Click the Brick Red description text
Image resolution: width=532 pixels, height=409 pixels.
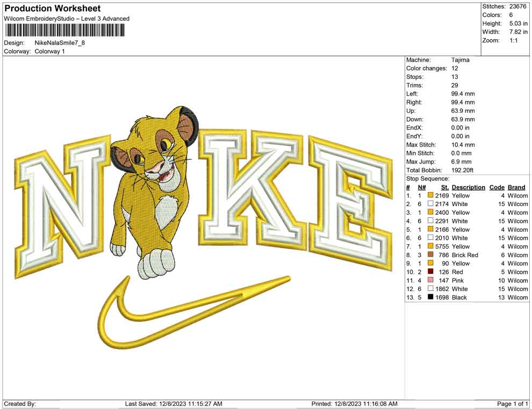465,255
